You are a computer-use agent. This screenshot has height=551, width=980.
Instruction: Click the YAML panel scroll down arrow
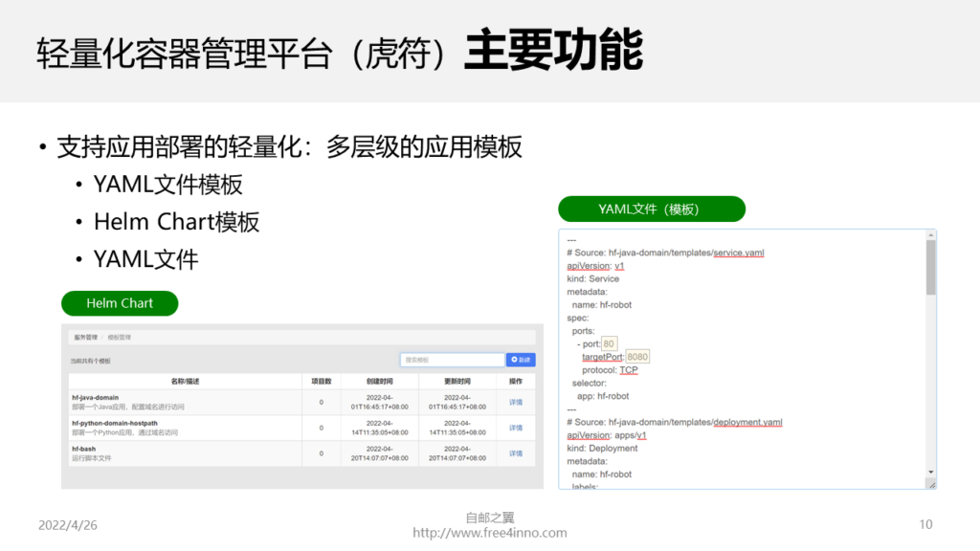click(931, 473)
